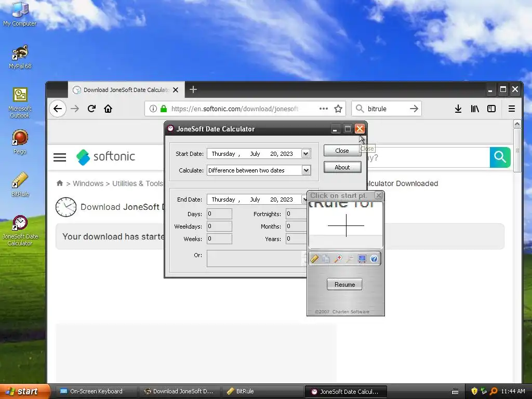Image resolution: width=532 pixels, height=399 pixels.
Task: Open the Windows Start menu
Action: coord(24,391)
